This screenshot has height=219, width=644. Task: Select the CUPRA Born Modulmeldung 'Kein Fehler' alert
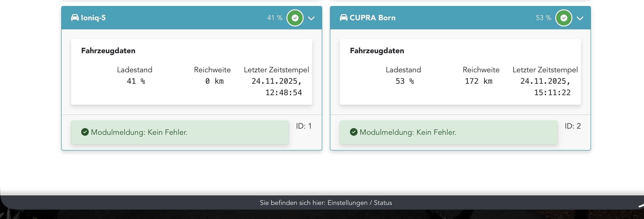pyautogui.click(x=449, y=132)
